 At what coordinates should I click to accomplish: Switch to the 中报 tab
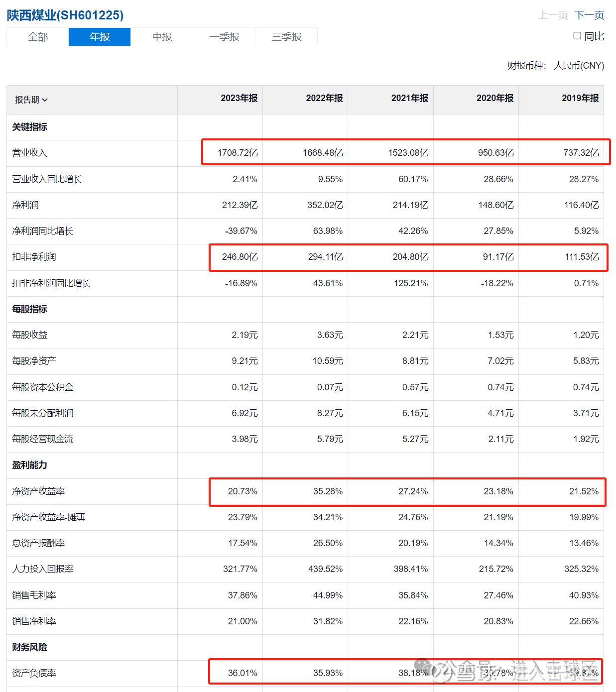pyautogui.click(x=162, y=37)
